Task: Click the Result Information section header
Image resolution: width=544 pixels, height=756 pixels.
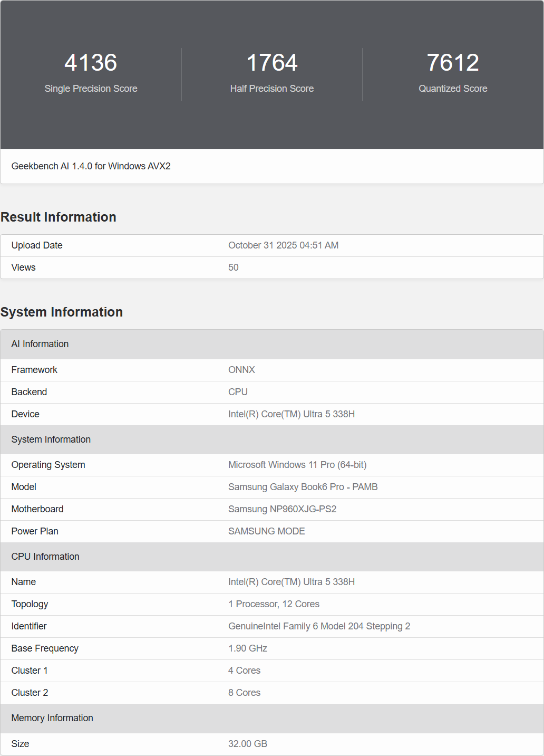Action: point(58,217)
